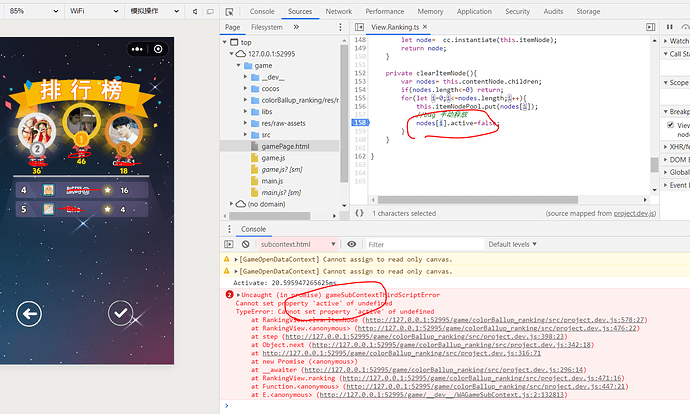Click the simulator screen rotate icon
690x414 pixels.
click(x=210, y=11)
